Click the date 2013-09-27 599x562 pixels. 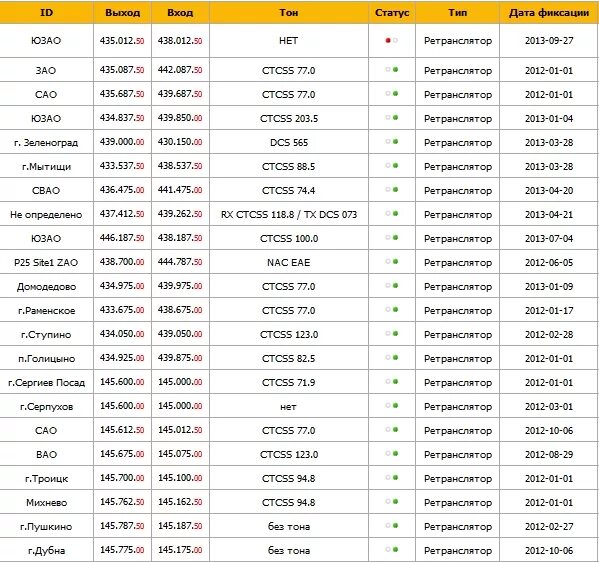coord(549,40)
